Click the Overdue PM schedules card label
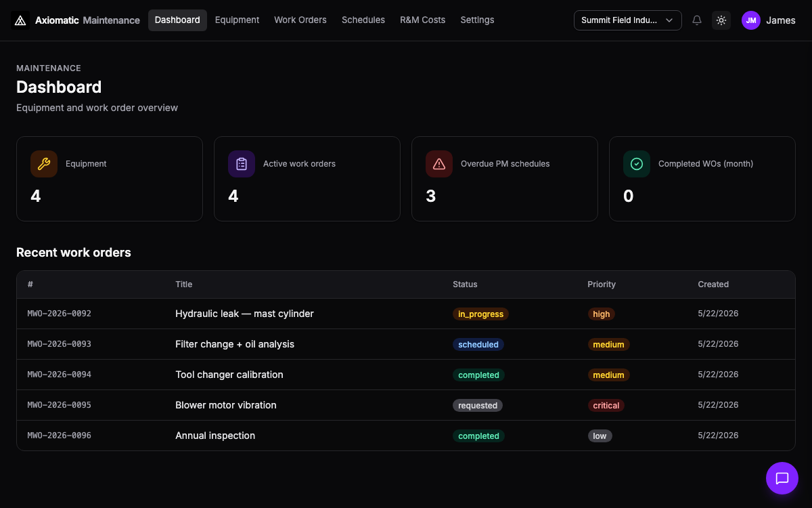 505,164
